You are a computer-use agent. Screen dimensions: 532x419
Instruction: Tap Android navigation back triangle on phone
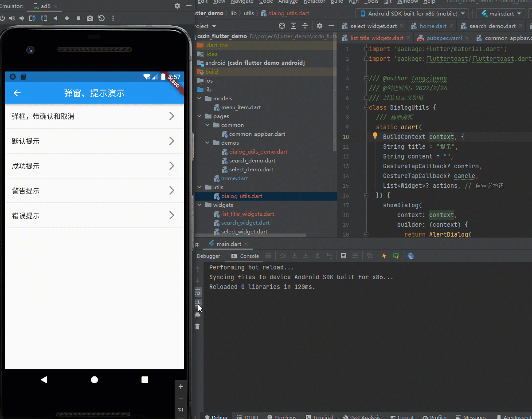pyautogui.click(x=44, y=379)
